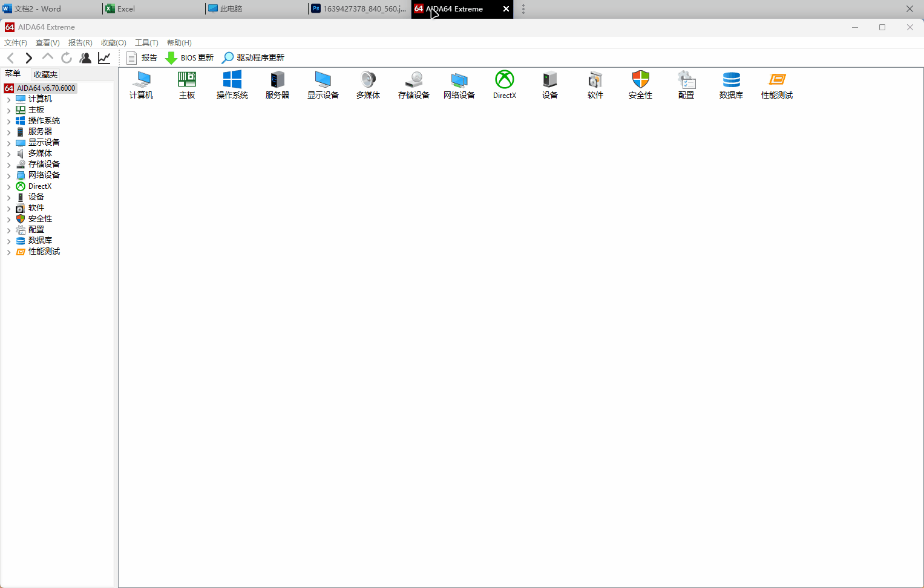924x588 pixels.
Task: Switch to the 收藏夹 tab
Action: pyautogui.click(x=45, y=74)
